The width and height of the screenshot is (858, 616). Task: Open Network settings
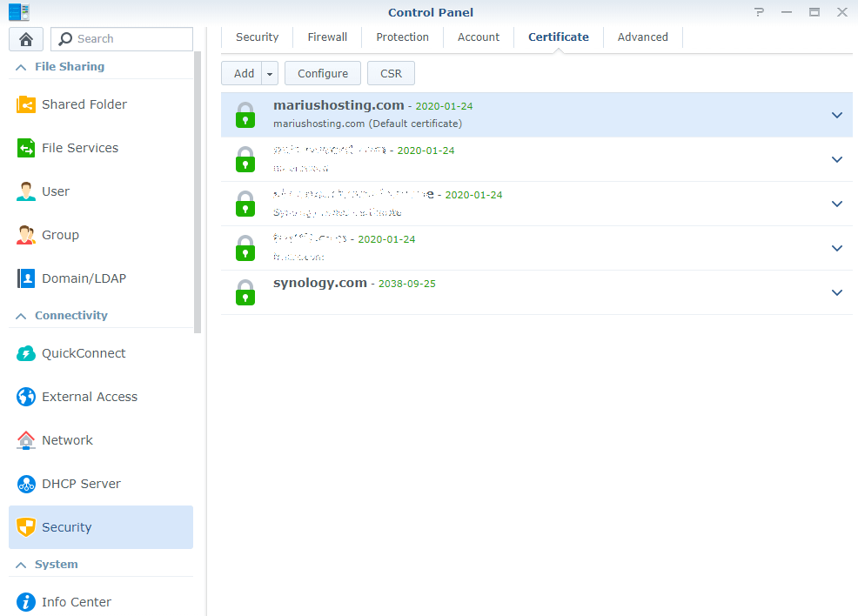tap(101, 440)
